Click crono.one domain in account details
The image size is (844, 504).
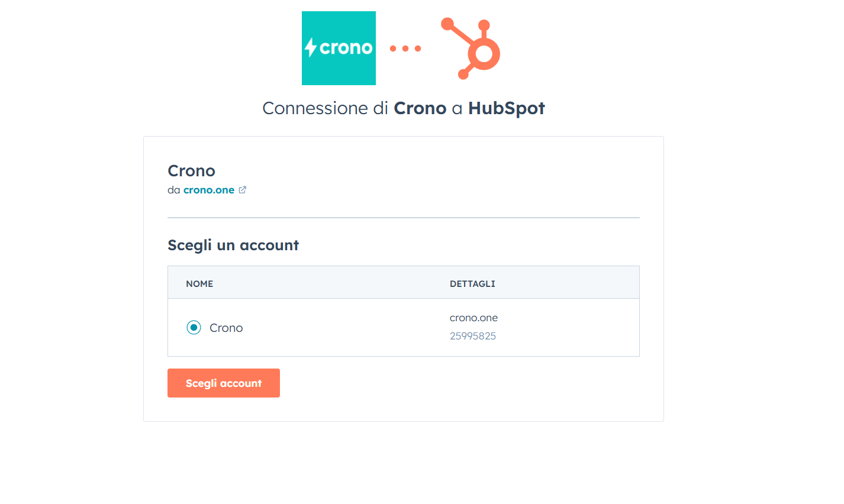[x=473, y=318]
